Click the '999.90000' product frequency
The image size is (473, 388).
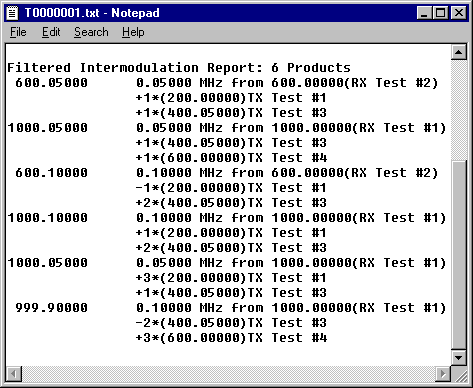[51, 308]
